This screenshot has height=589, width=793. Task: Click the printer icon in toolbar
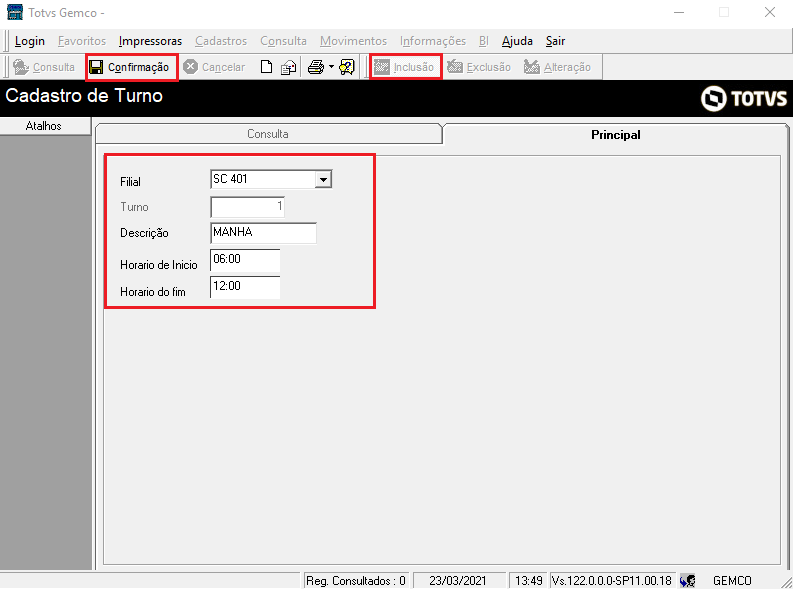[316, 67]
